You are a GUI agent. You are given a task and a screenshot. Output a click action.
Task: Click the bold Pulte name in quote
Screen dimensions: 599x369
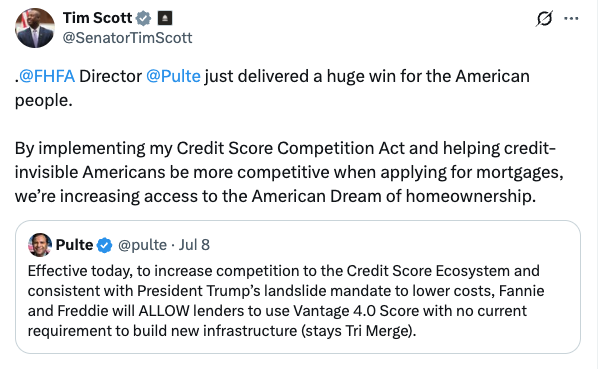click(74, 245)
